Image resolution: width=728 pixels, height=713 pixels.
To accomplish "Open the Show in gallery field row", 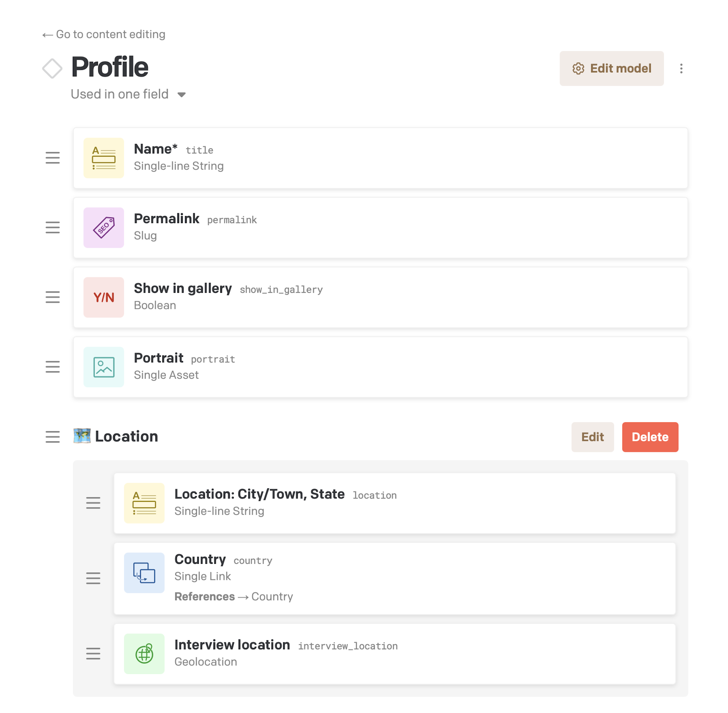I will click(380, 297).
